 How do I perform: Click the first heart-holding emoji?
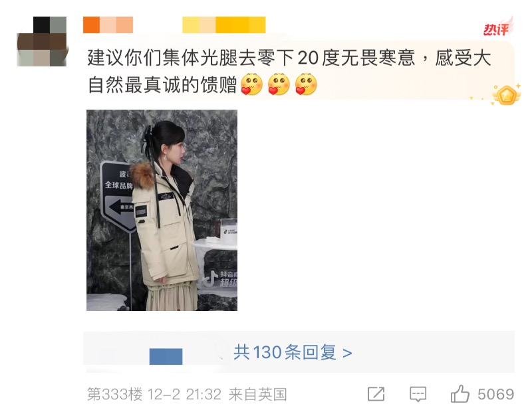[251, 84]
